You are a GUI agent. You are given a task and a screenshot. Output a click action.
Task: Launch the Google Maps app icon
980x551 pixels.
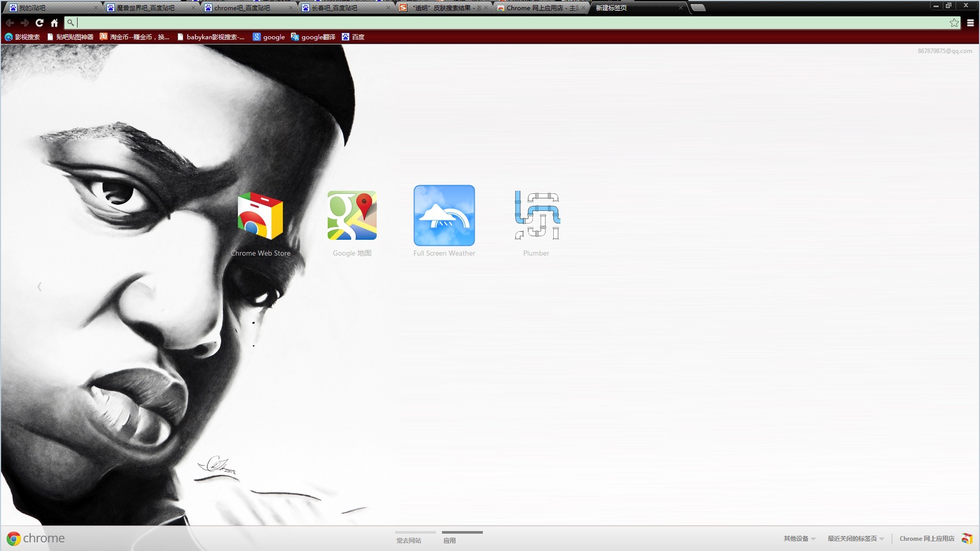point(352,216)
